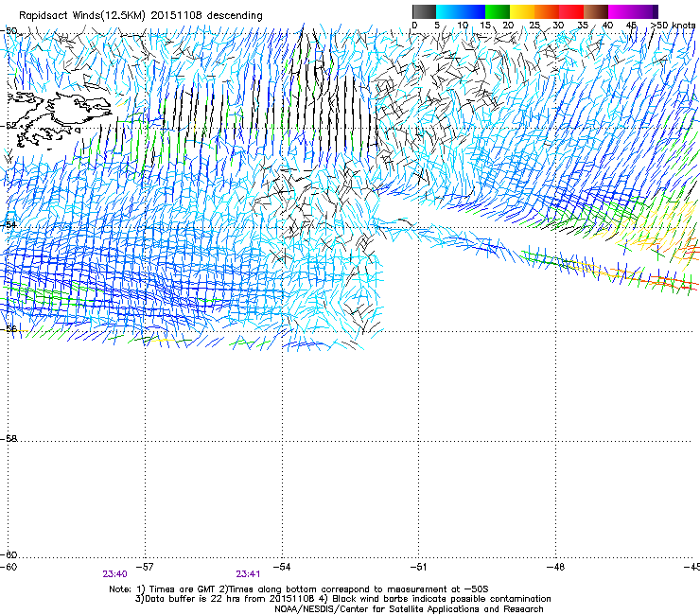Click the '>50 knots' legend label
Viewport: 700px width, 615px height.
673,26
